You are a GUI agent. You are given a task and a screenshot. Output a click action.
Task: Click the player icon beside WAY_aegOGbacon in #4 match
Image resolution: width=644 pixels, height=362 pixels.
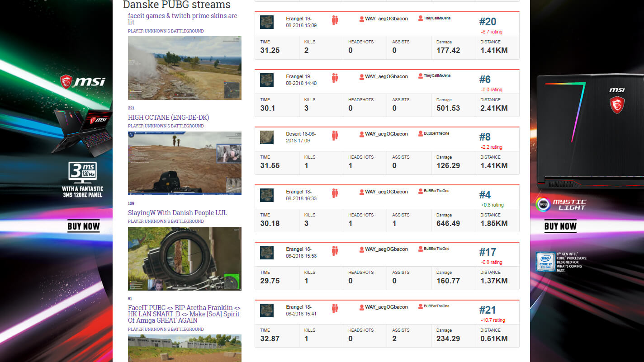click(x=361, y=192)
